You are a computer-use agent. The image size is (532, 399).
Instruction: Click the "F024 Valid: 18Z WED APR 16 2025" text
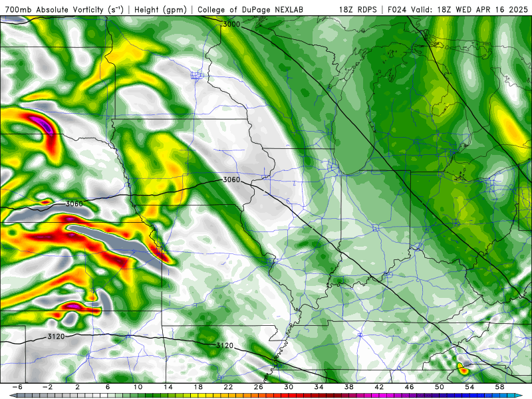458,9
